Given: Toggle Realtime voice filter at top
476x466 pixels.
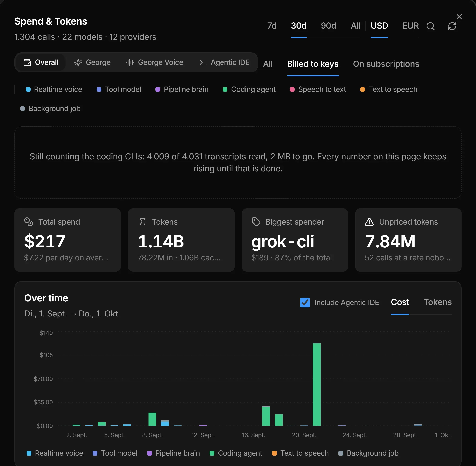Looking at the screenshot, I should 54,89.
